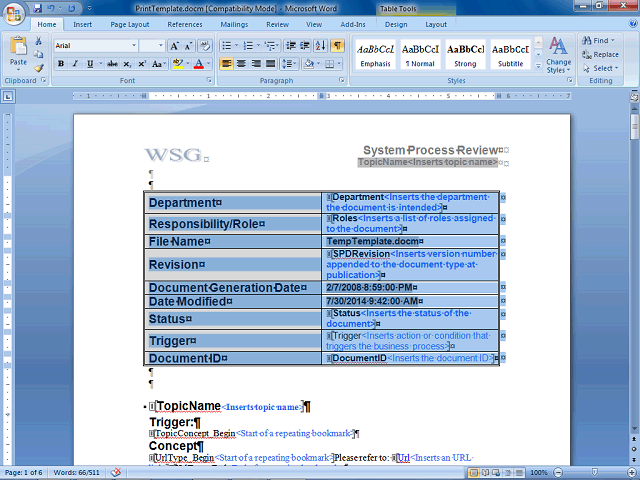Open the font size dropdown
Viewport: 640px width, 480px height.
tap(161, 46)
